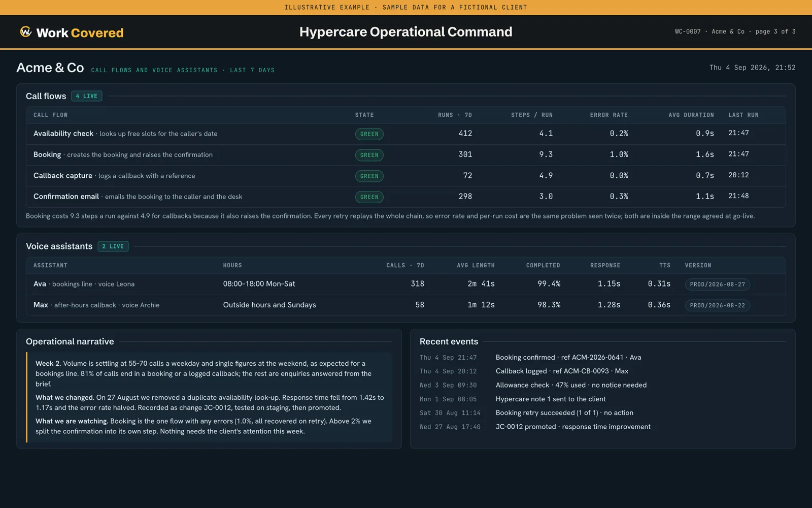Select the Max assistant name
Viewport: 812px width, 508px height.
[41, 305]
